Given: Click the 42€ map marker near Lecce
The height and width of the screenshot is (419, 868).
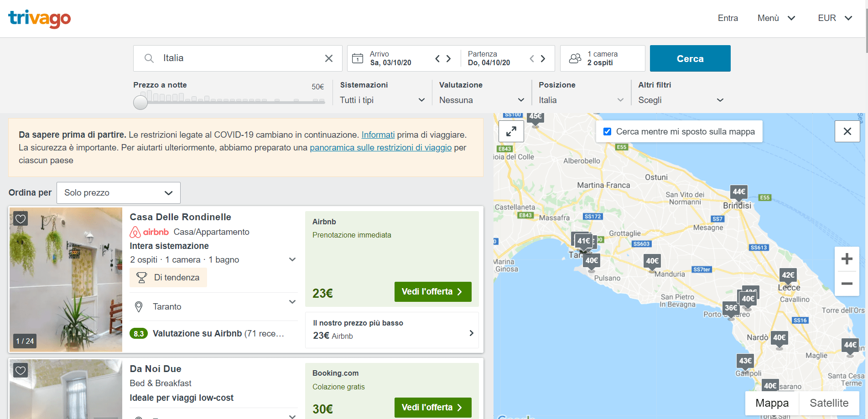Looking at the screenshot, I should pyautogui.click(x=788, y=275).
